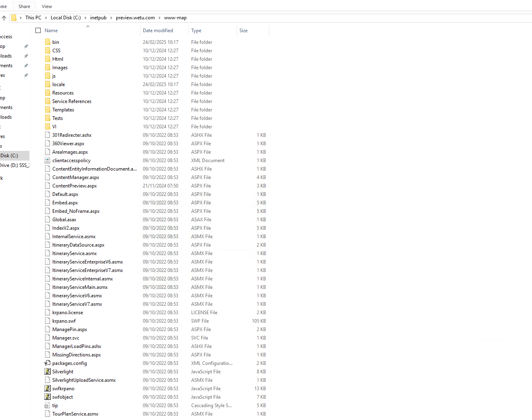Toggle the select all items checkbox
The width and height of the screenshot is (532, 420).
(x=38, y=31)
